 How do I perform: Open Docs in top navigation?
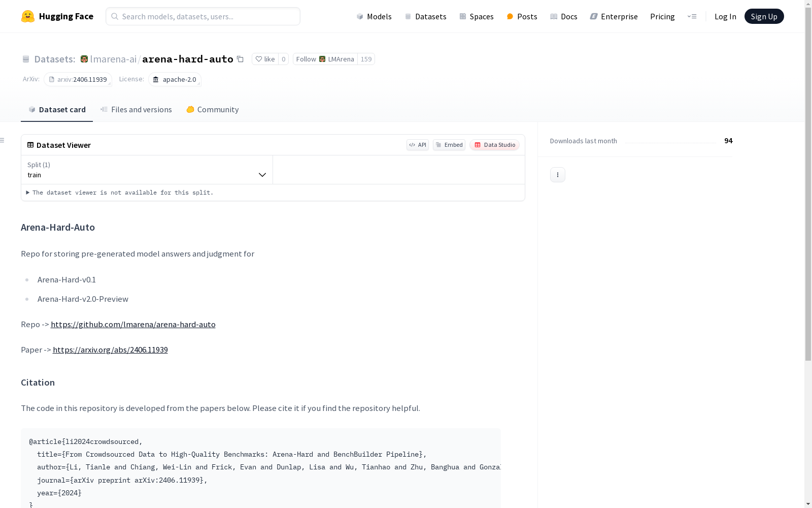564,16
